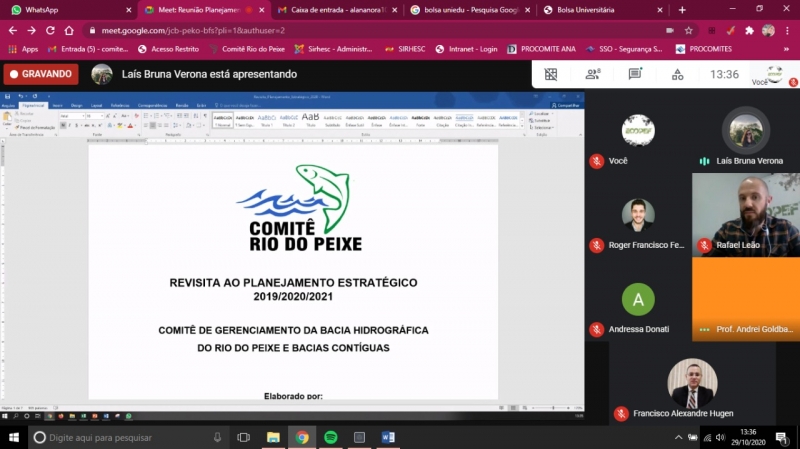Click the muted microphone icon next to Você
This screenshot has height=449, width=800.
(596, 161)
